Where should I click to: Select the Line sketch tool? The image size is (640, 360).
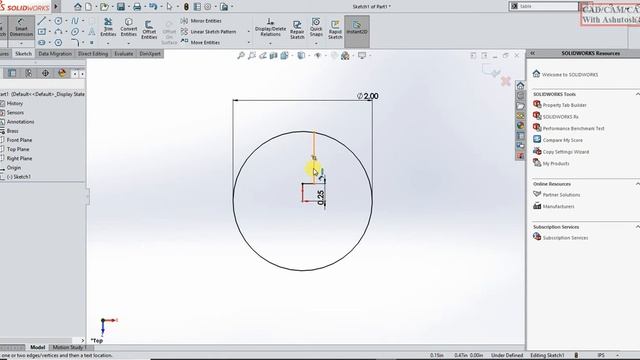point(42,21)
